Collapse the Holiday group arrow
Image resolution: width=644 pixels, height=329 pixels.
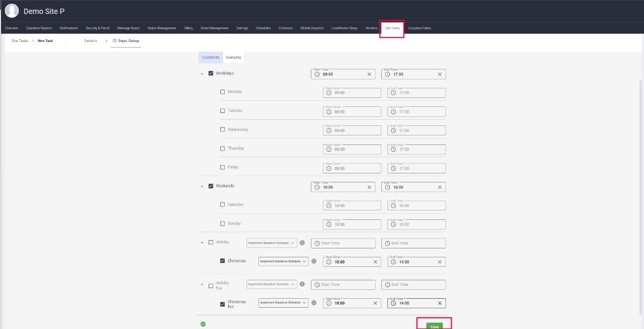click(202, 243)
